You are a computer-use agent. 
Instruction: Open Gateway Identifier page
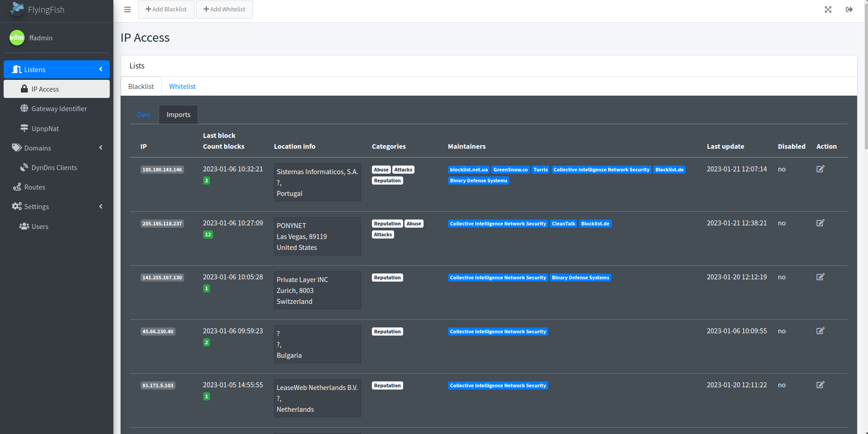pyautogui.click(x=57, y=108)
